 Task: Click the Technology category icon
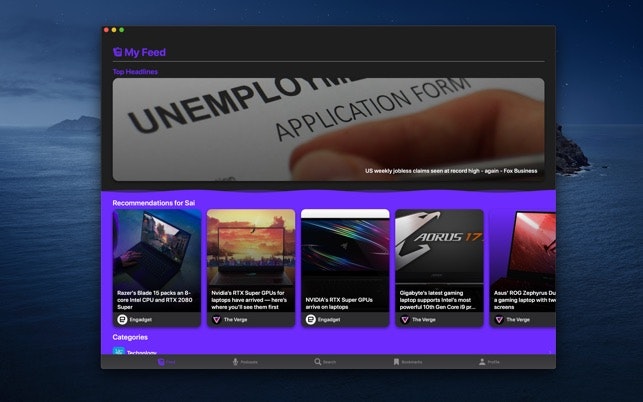coord(119,351)
